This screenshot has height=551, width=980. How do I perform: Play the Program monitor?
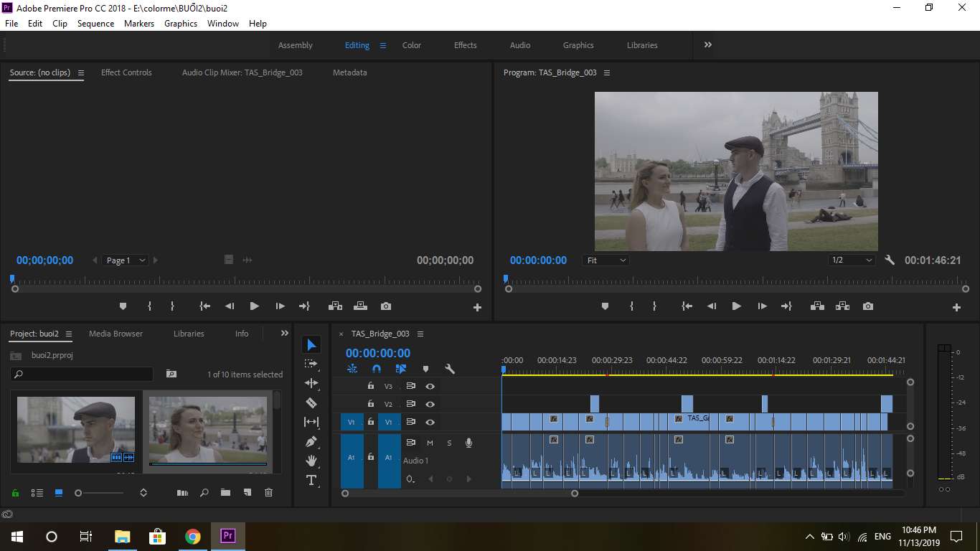coord(736,306)
